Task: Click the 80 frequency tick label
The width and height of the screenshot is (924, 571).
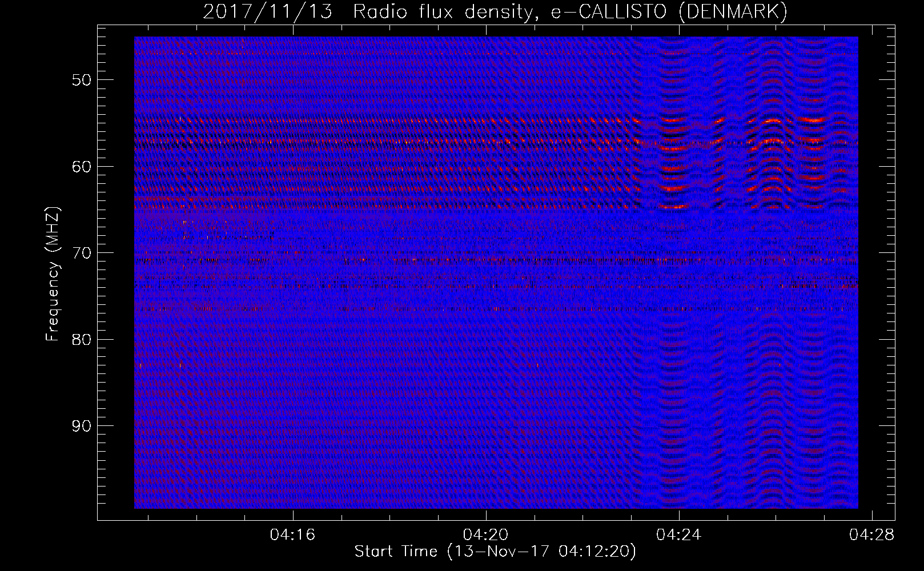Action: coord(81,340)
